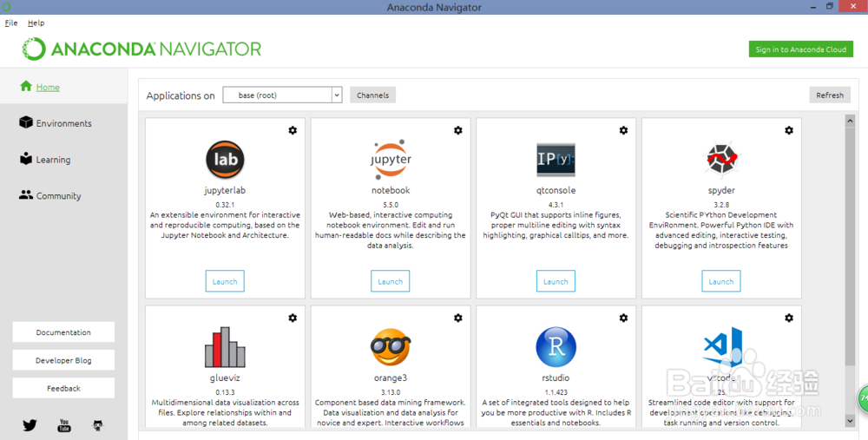Click the spyder version 3.2.8 text
The image size is (868, 440).
coord(721,204)
